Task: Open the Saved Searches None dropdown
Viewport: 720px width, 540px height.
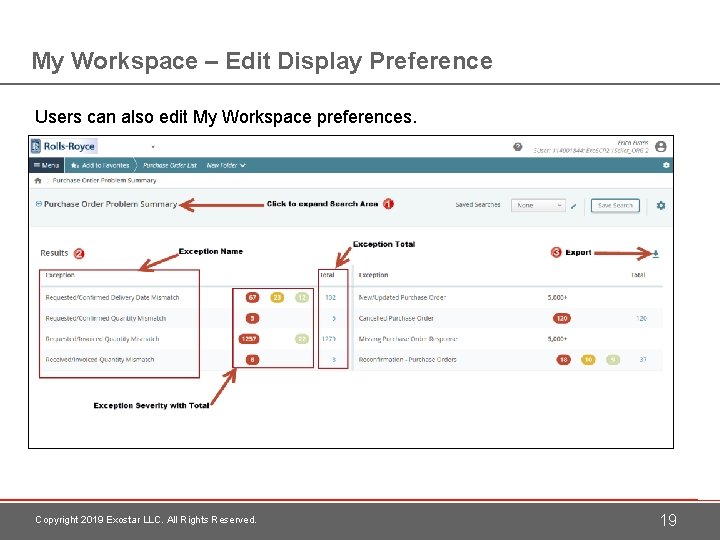Action: [x=538, y=205]
